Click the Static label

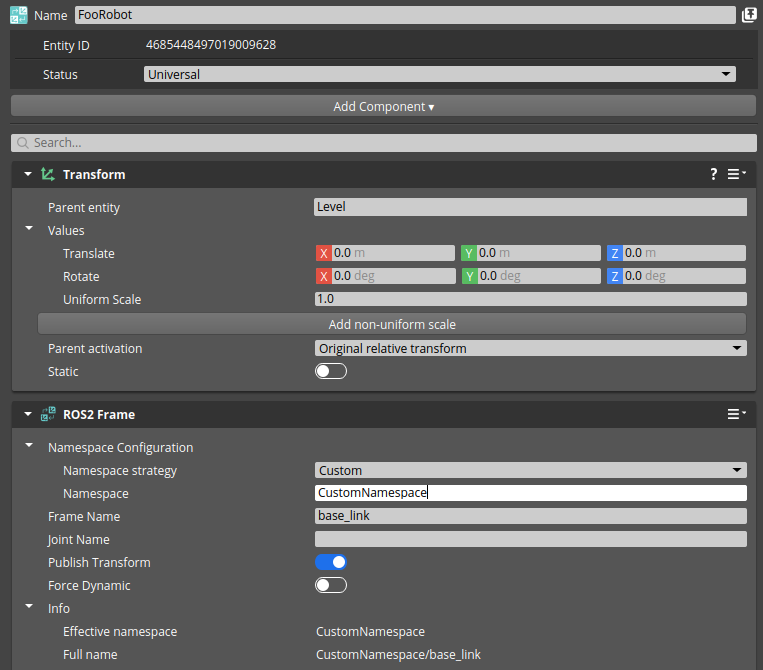point(63,371)
